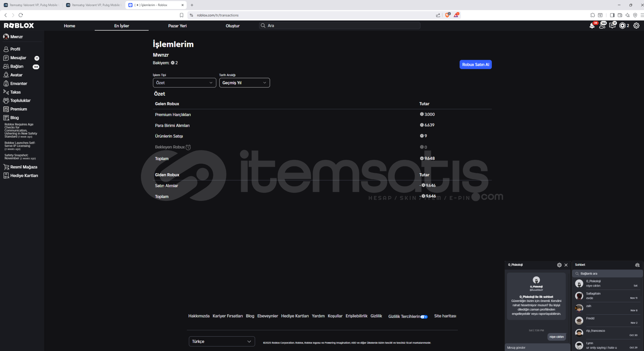Open the Geçmiş Yıl date range dropdown
This screenshot has width=644, height=351.
pos(244,83)
